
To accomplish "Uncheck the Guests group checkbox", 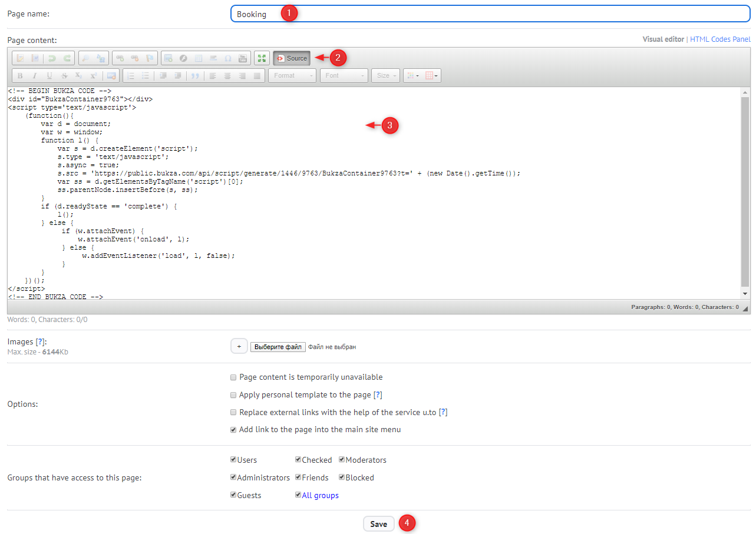I will [233, 495].
